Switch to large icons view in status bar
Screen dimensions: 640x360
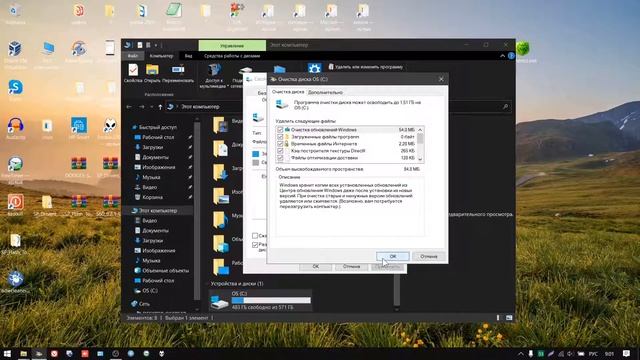click(509, 318)
